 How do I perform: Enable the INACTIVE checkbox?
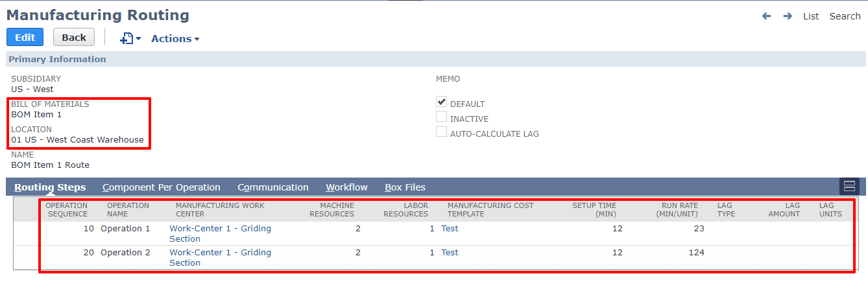pos(442,117)
